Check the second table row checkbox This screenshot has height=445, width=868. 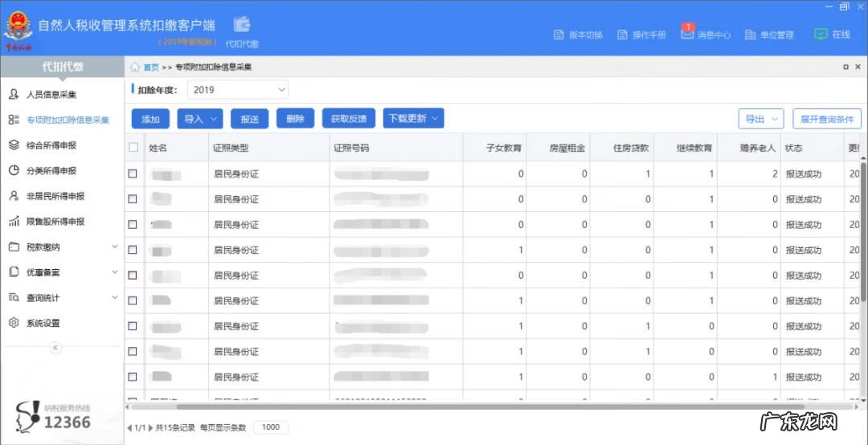(133, 199)
